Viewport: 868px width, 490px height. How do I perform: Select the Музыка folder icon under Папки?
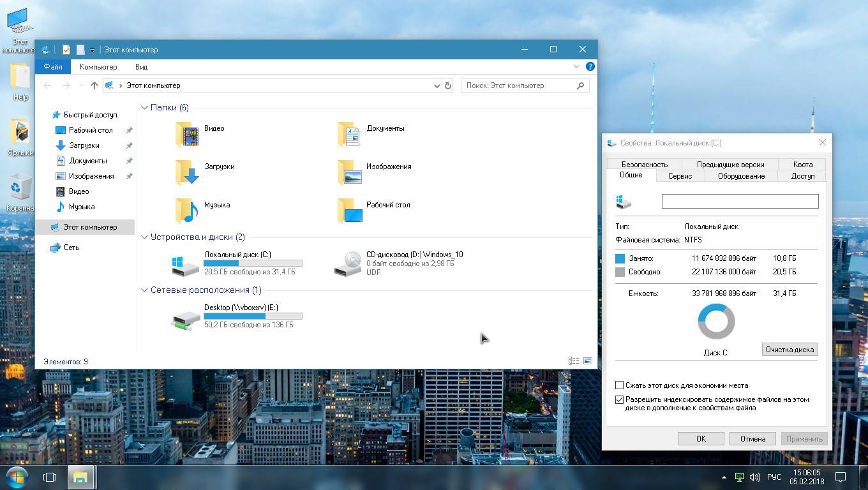(188, 211)
